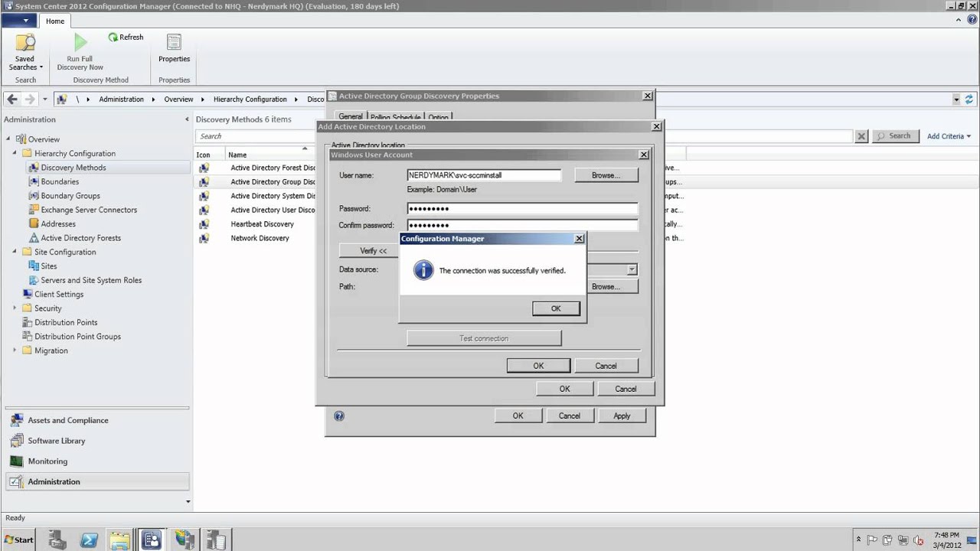Click the Boundaries node icon
980x551 pixels.
[34, 181]
